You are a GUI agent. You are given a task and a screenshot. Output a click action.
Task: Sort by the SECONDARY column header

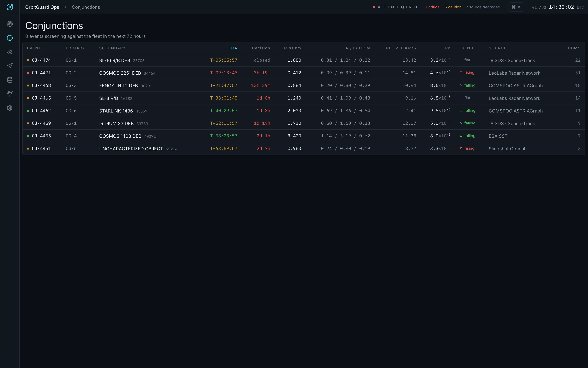click(112, 48)
